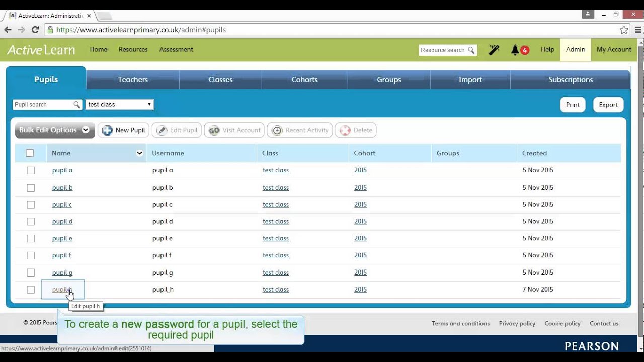Image resolution: width=644 pixels, height=362 pixels.
Task: Check the box for pupil d
Action: [31, 222]
